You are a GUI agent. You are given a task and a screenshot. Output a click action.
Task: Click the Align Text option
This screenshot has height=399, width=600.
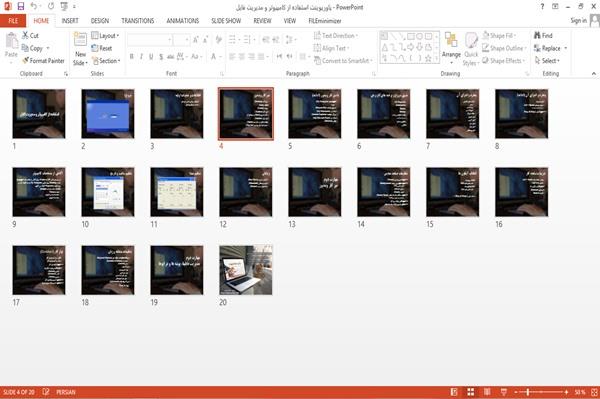tap(331, 48)
